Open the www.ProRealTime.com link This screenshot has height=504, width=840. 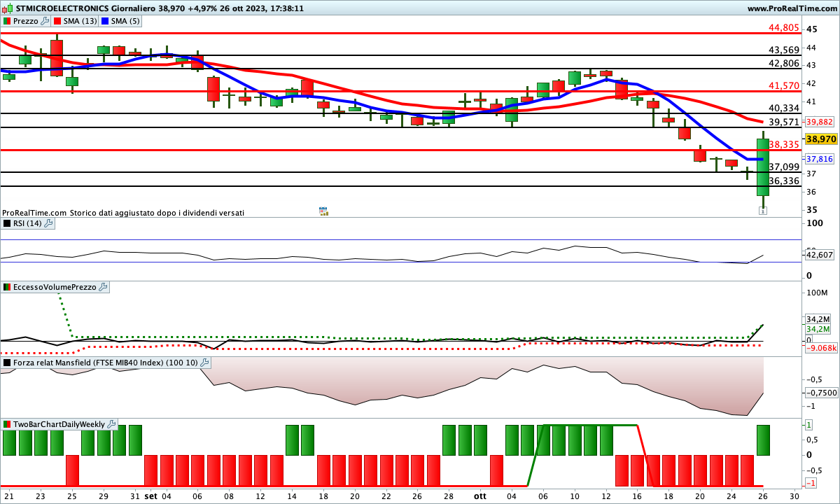click(792, 8)
